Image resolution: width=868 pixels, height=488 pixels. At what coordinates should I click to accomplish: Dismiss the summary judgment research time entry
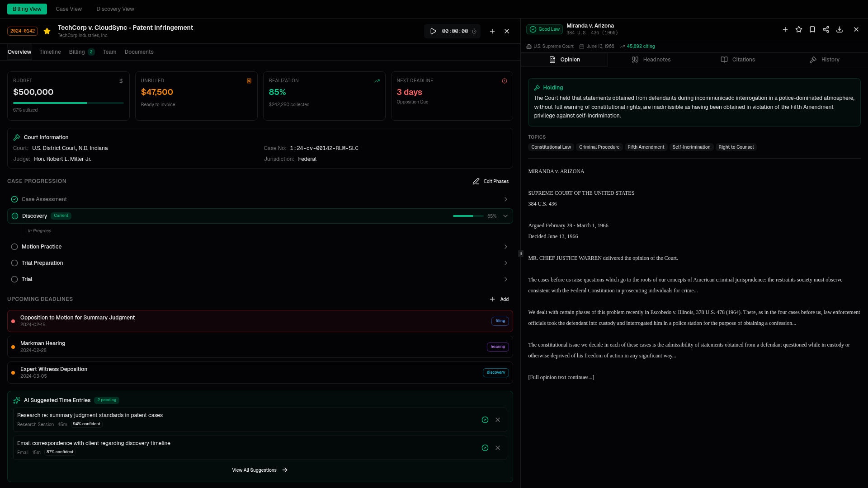point(498,420)
